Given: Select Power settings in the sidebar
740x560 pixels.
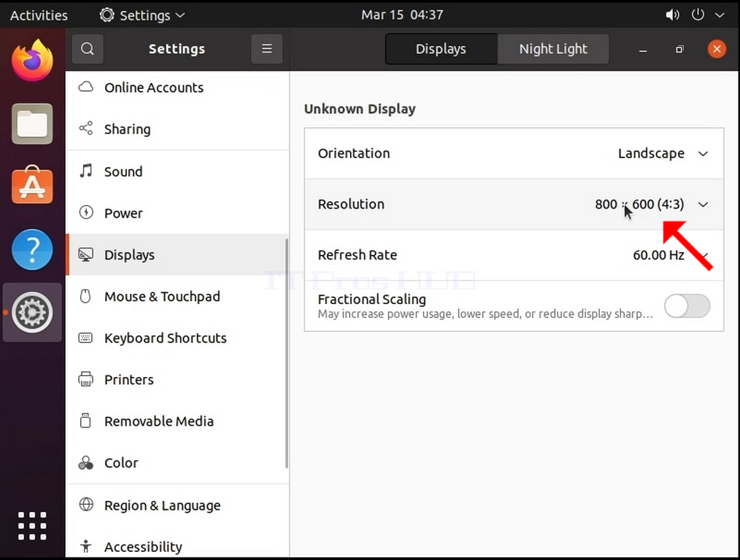Looking at the screenshot, I should (x=177, y=213).
